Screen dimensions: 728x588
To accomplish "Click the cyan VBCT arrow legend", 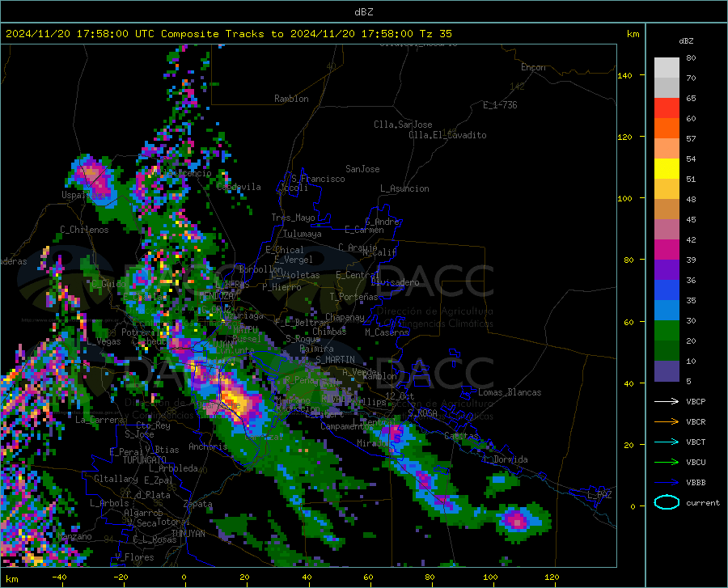I will [x=667, y=442].
